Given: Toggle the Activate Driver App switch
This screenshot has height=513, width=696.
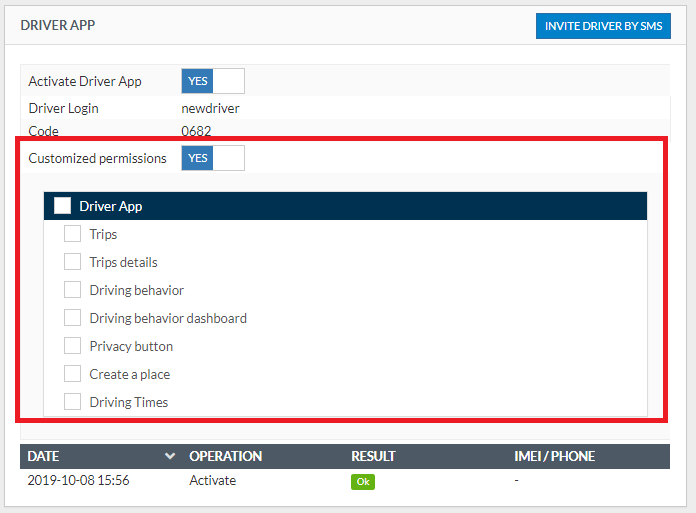Looking at the screenshot, I should click(x=212, y=81).
